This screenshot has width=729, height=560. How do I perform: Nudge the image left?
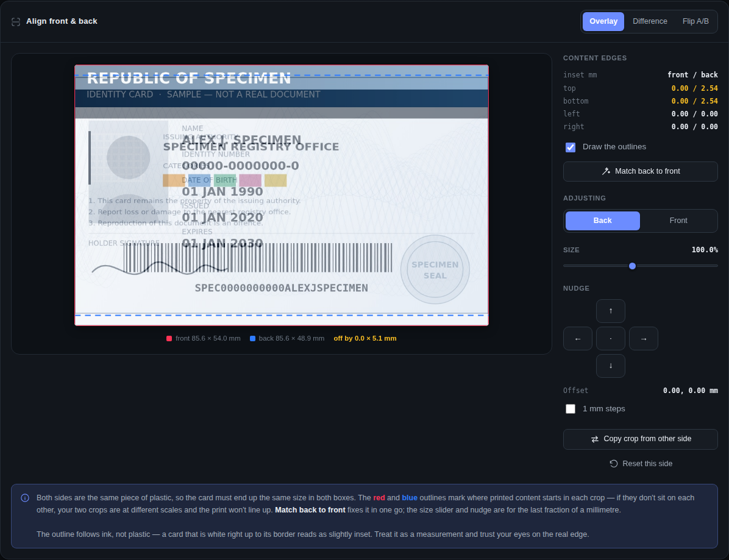pyautogui.click(x=577, y=339)
